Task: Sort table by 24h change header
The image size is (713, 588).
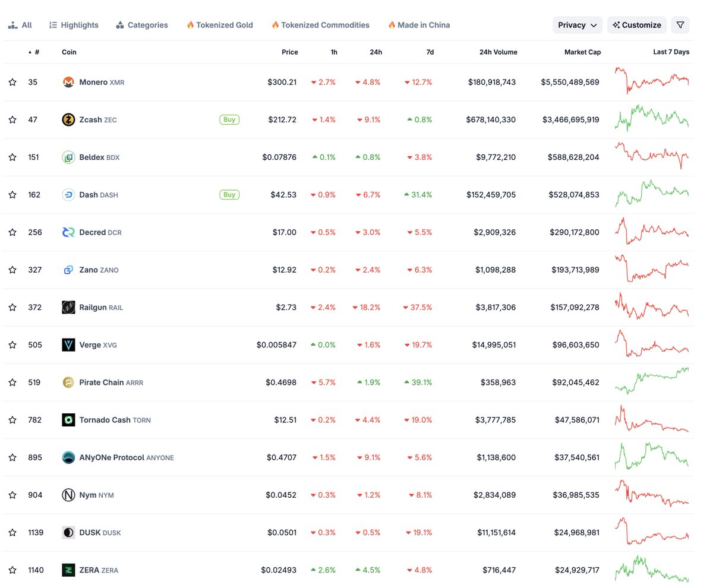Action: click(376, 52)
